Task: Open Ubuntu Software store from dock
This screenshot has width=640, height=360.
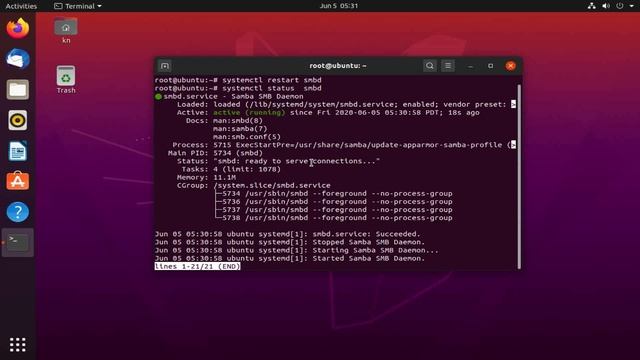Action: 18,181
